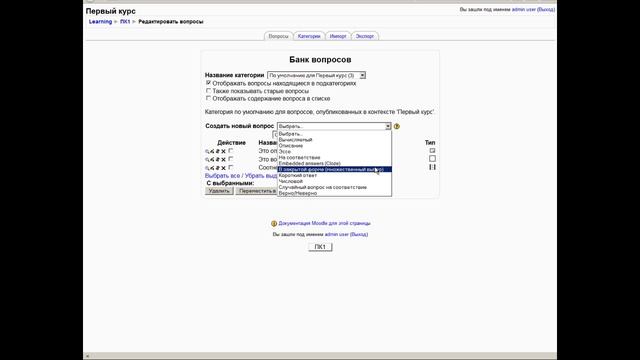The image size is (640, 360).
Task: Enable 'Также показывать старые вопросы' checkbox
Action: tap(208, 91)
